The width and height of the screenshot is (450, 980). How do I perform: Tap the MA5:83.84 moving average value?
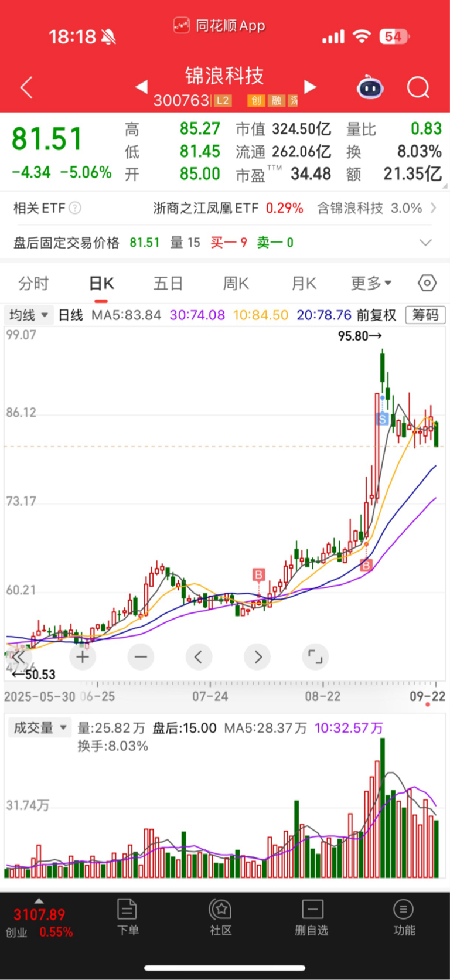pyautogui.click(x=126, y=315)
